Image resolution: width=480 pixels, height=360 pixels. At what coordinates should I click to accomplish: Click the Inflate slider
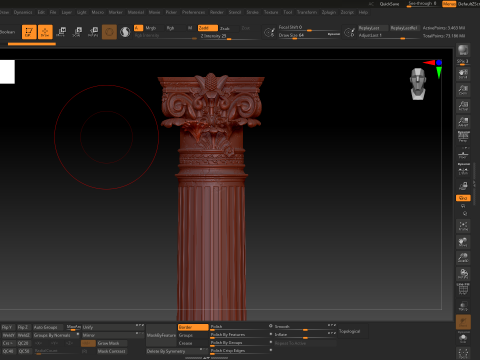(305, 335)
